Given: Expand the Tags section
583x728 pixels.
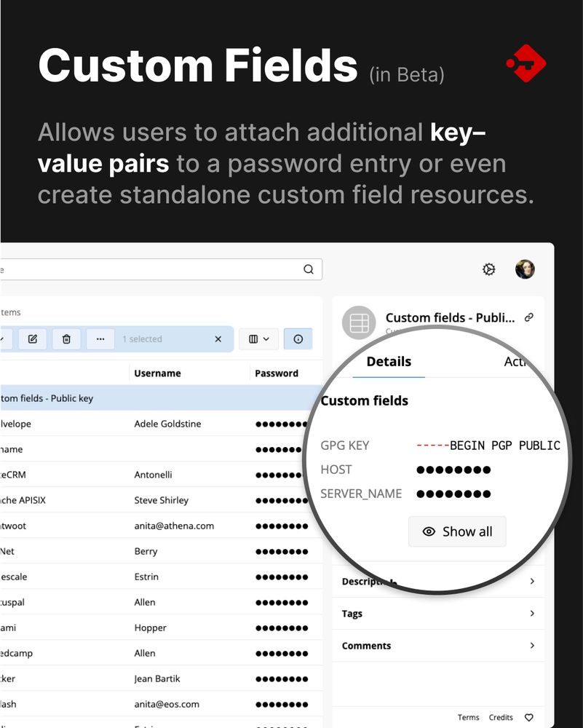Looking at the screenshot, I should coord(437,614).
